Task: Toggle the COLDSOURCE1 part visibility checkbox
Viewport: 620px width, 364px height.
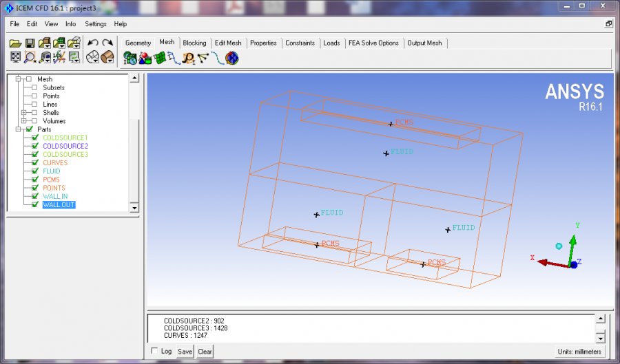Action: (x=34, y=138)
